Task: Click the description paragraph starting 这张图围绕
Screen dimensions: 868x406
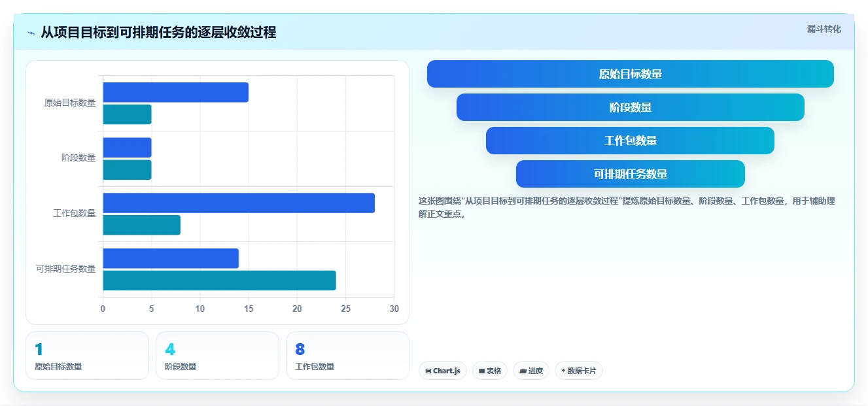Action: pos(627,207)
